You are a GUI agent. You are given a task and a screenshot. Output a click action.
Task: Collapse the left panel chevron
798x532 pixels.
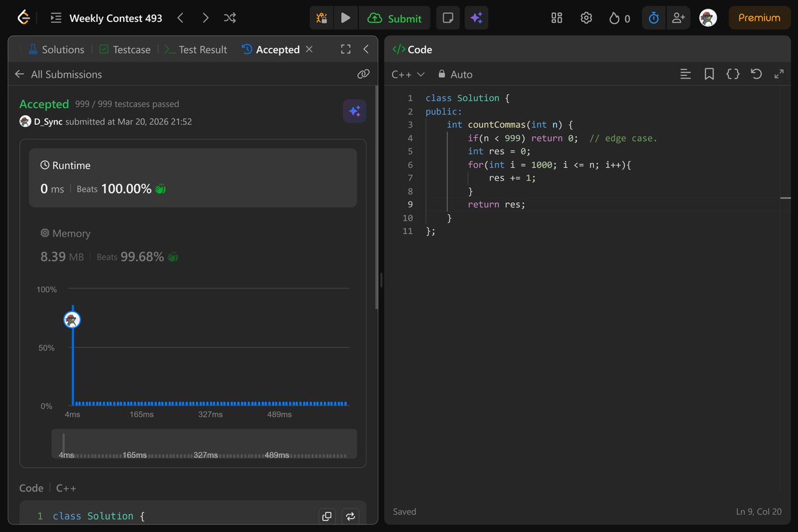click(366, 49)
